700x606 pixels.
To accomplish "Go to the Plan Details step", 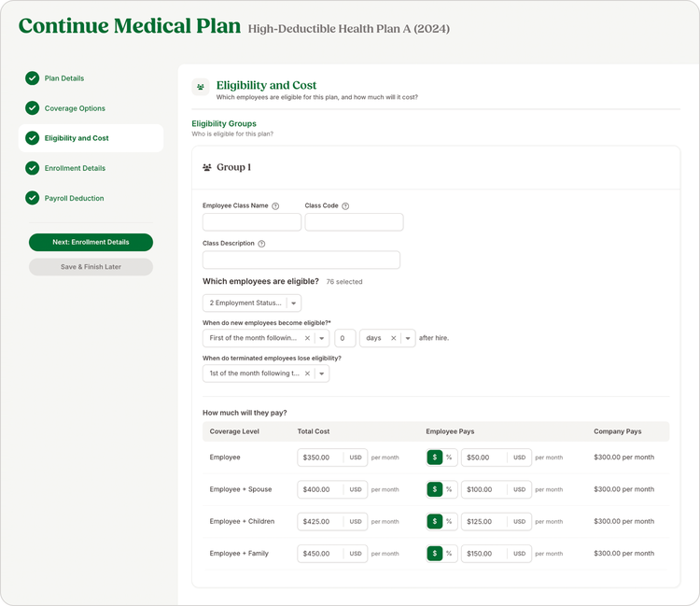I will (x=64, y=78).
